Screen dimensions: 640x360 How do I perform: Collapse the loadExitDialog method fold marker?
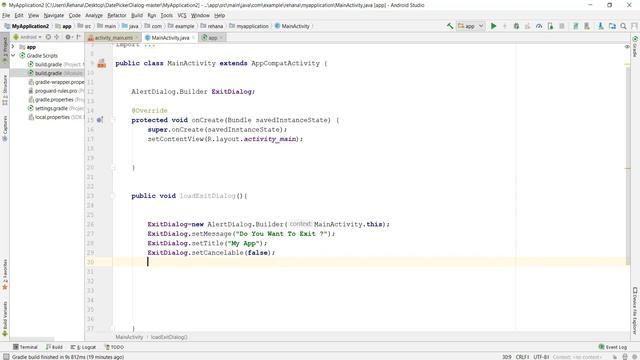pos(113,196)
